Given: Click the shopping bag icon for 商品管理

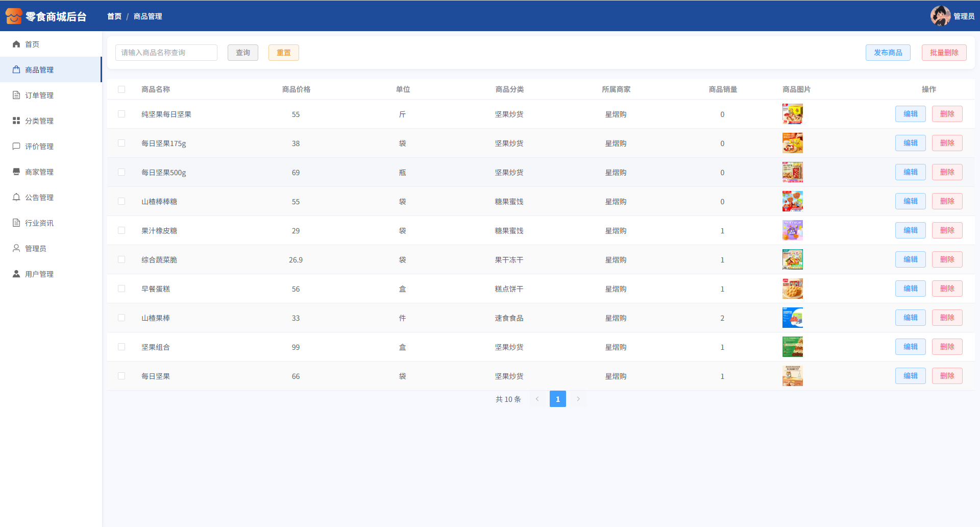Looking at the screenshot, I should pyautogui.click(x=16, y=70).
